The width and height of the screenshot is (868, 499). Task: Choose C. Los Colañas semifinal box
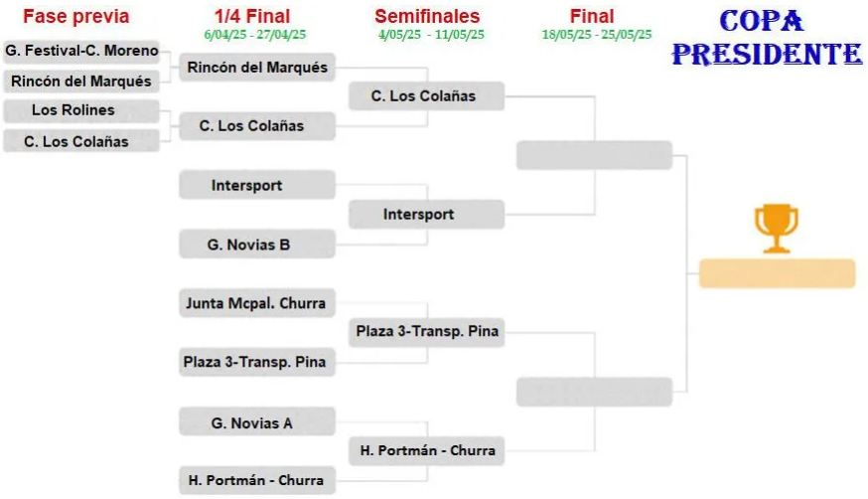(x=426, y=96)
